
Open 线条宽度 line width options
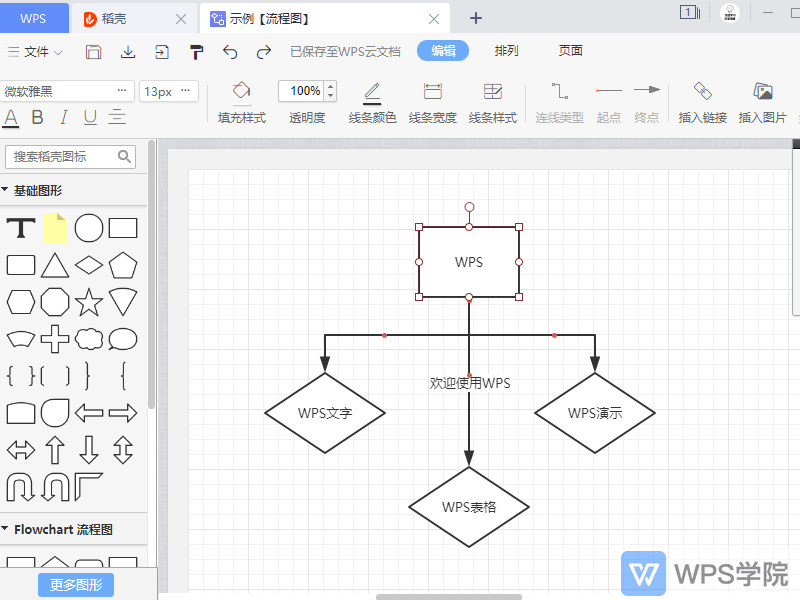point(432,103)
